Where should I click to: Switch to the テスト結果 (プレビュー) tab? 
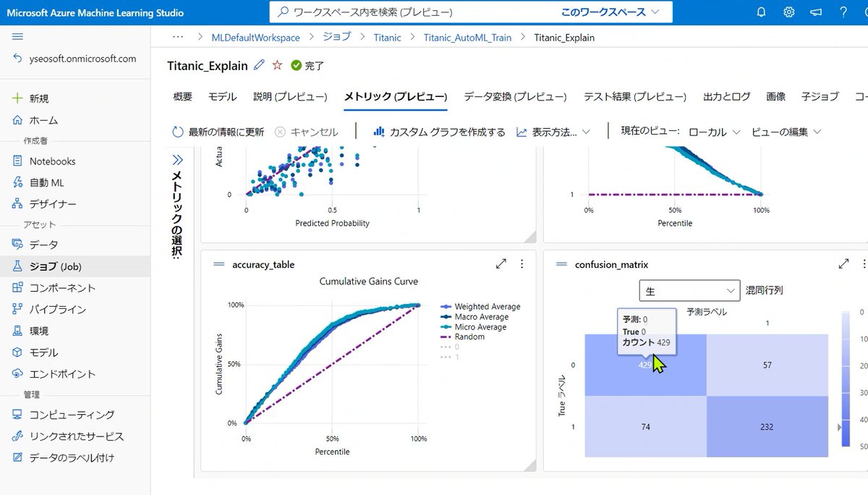(635, 97)
